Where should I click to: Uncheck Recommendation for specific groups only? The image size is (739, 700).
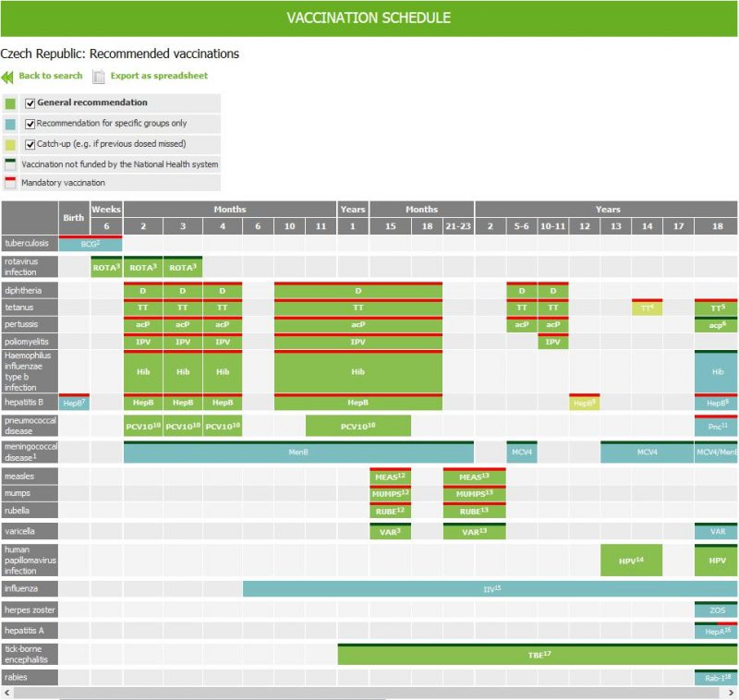click(x=30, y=124)
